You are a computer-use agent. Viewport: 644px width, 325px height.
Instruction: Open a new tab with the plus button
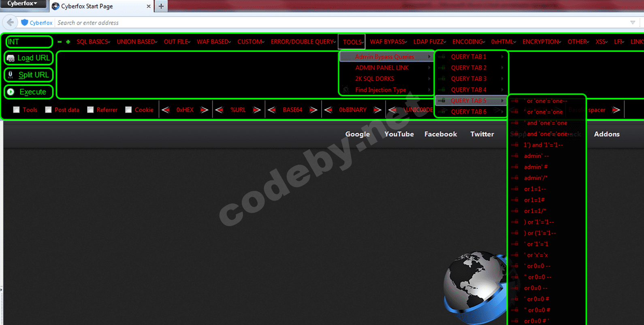coord(161,6)
